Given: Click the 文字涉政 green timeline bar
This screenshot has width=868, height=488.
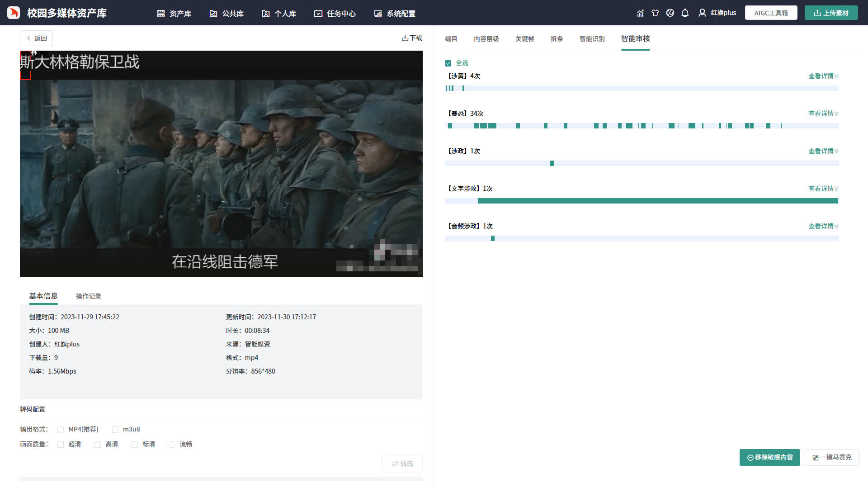Looking at the screenshot, I should click(x=658, y=201).
